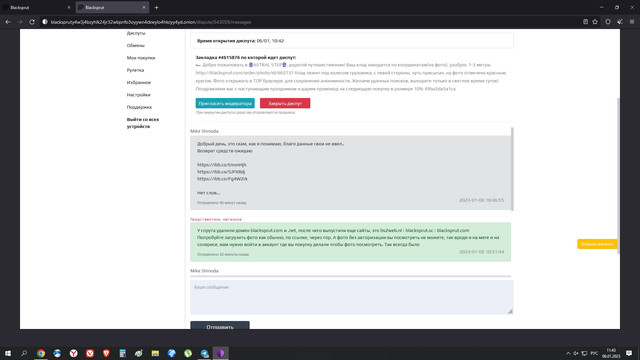The width and height of the screenshot is (640, 360).
Task: Switch input language РУС indicator
Action: 594,353
